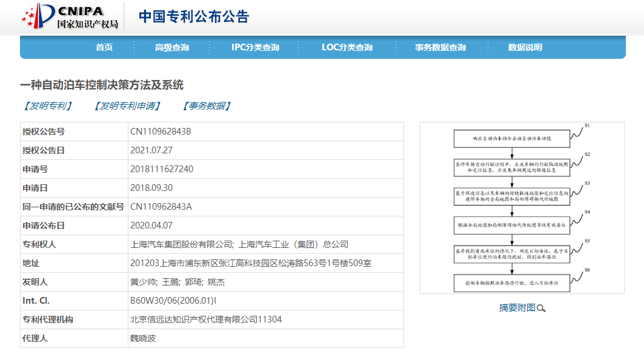
Task: Click the publication number CN110962843B
Action: 161,132
